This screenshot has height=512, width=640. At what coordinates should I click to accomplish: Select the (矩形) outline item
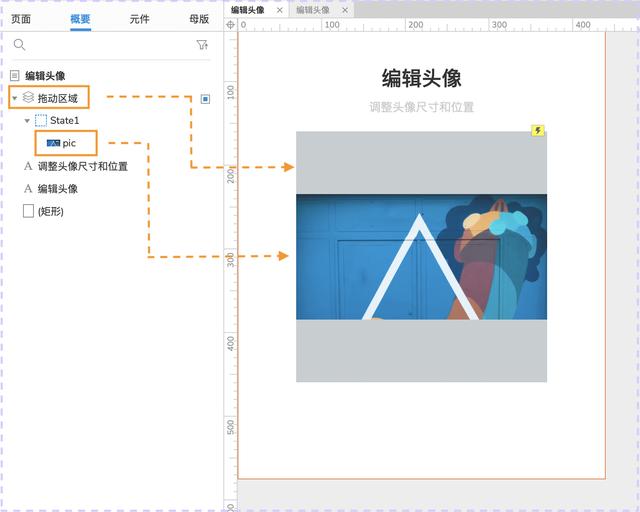pos(51,211)
